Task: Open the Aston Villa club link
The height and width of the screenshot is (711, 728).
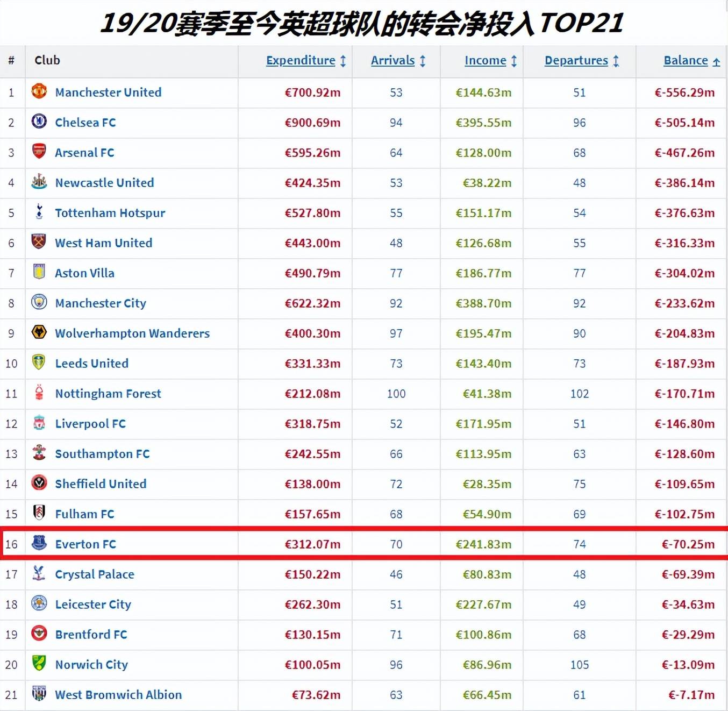Action: click(84, 273)
